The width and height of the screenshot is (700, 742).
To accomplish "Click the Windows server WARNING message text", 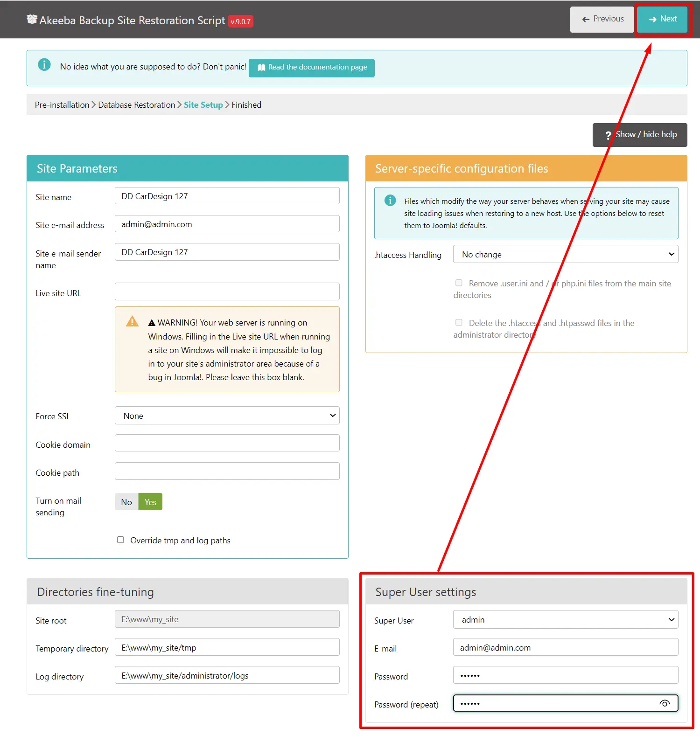I will pos(239,350).
